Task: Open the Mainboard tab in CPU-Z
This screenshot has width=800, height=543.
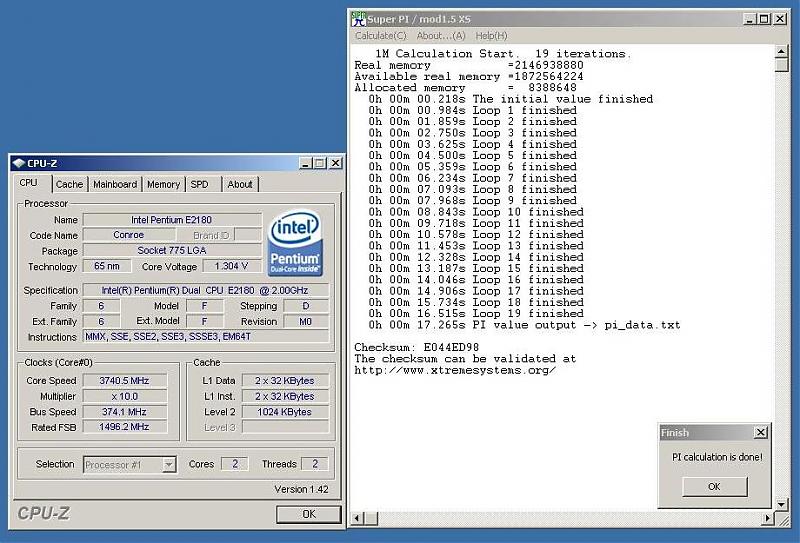Action: point(115,184)
